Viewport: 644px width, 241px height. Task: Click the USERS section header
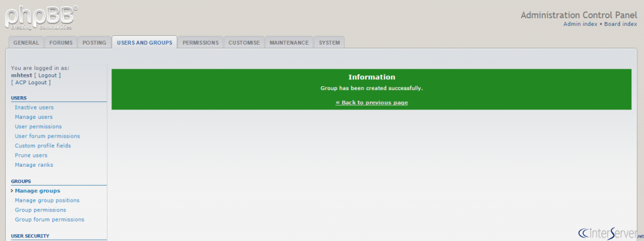point(19,98)
